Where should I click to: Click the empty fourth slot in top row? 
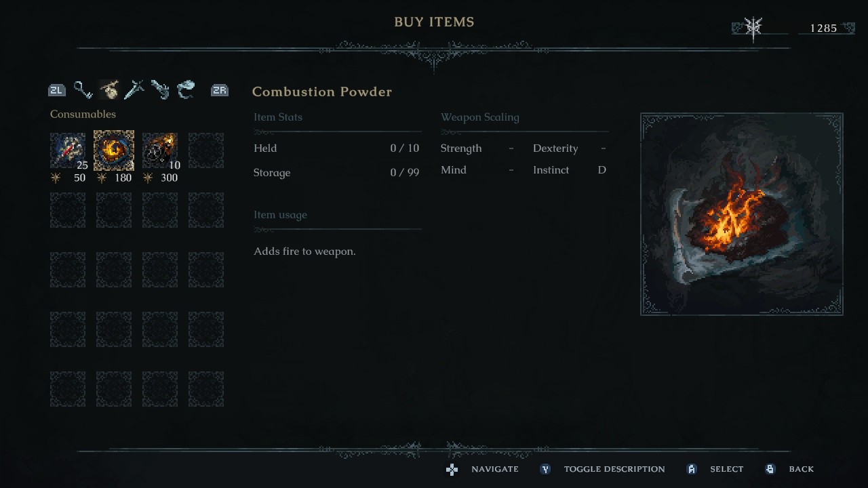(206, 150)
